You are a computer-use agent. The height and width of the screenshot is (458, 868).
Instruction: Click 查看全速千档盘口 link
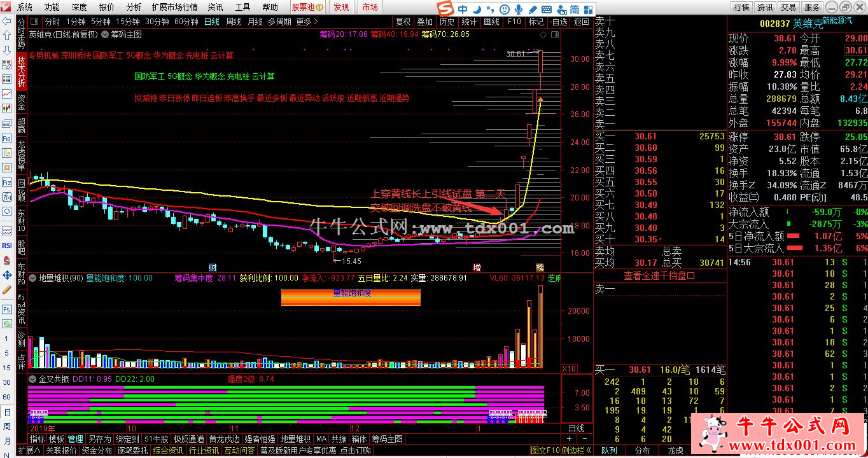point(659,275)
